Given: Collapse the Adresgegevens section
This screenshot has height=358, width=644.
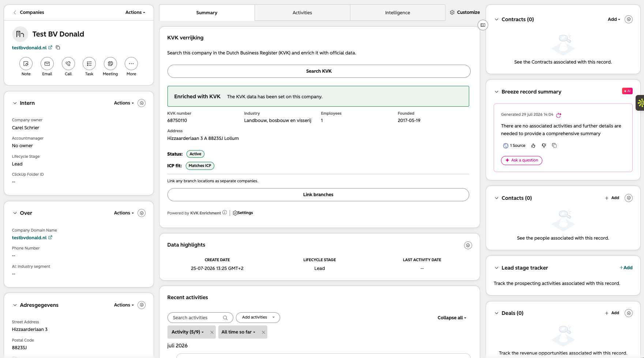Looking at the screenshot, I should [x=15, y=305].
